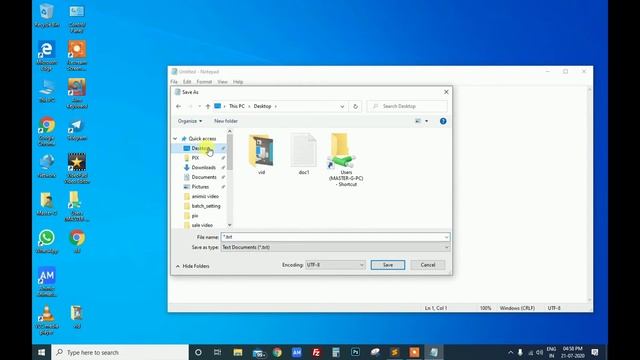Click the File name text field
Viewport: 640px width, 360px height.
point(332,237)
